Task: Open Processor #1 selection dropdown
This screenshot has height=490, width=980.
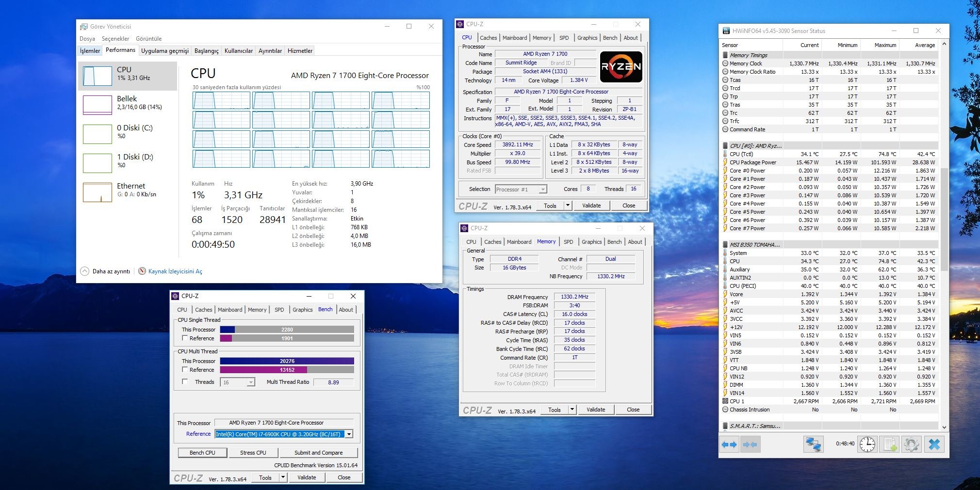Action: (521, 190)
